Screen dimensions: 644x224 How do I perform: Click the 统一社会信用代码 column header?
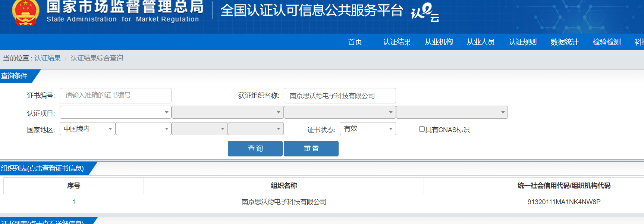(x=564, y=186)
